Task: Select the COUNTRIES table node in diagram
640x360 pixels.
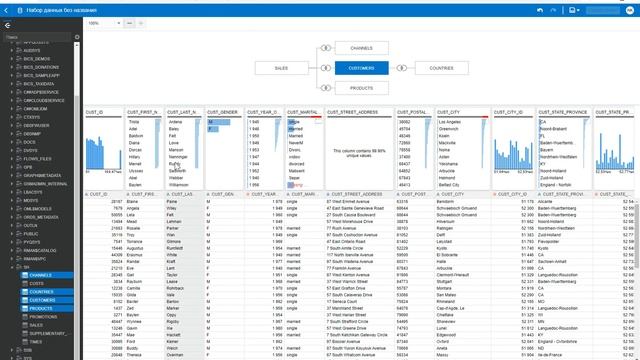Action: tap(442, 68)
